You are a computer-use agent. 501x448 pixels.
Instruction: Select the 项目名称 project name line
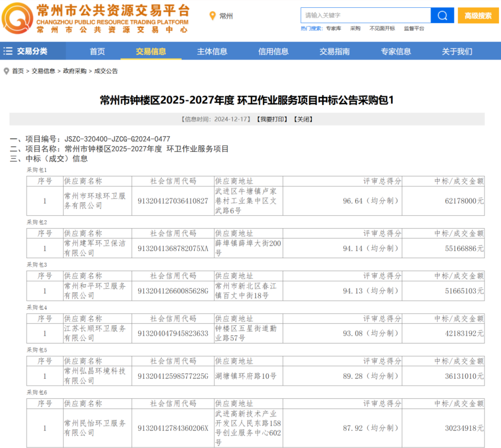click(x=119, y=149)
